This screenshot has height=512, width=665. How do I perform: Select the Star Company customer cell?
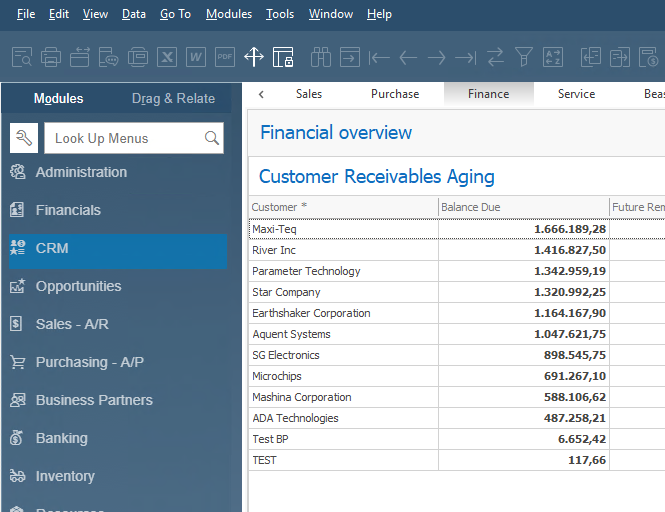pos(344,292)
